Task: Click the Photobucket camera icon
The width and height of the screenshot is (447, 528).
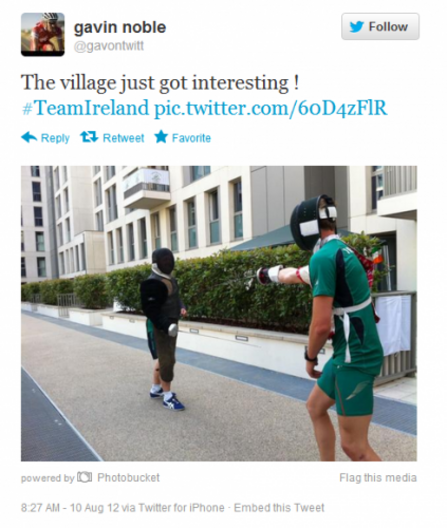Action: coord(85,477)
